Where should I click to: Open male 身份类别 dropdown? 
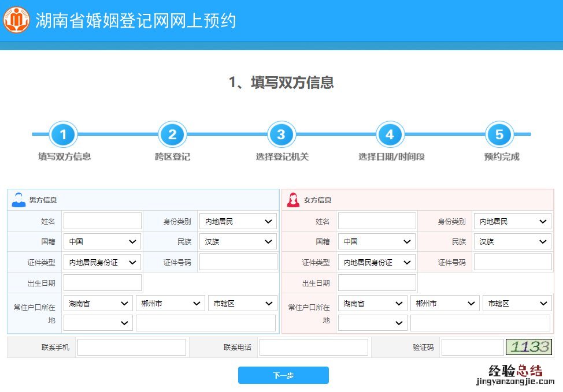[x=238, y=222]
